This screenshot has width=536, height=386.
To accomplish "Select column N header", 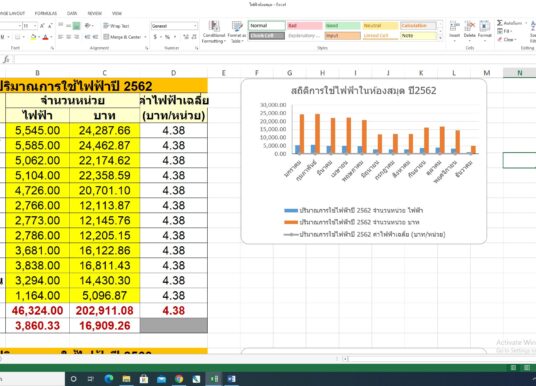I will click(x=519, y=73).
